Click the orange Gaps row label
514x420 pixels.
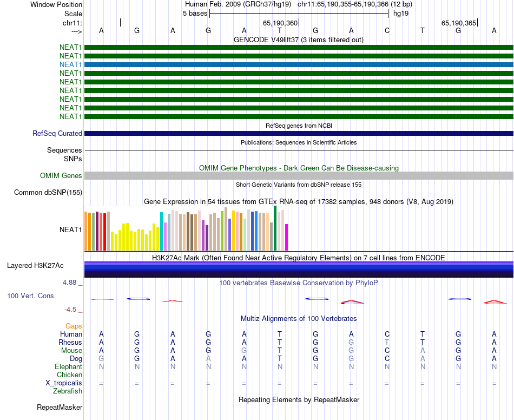tap(74, 326)
